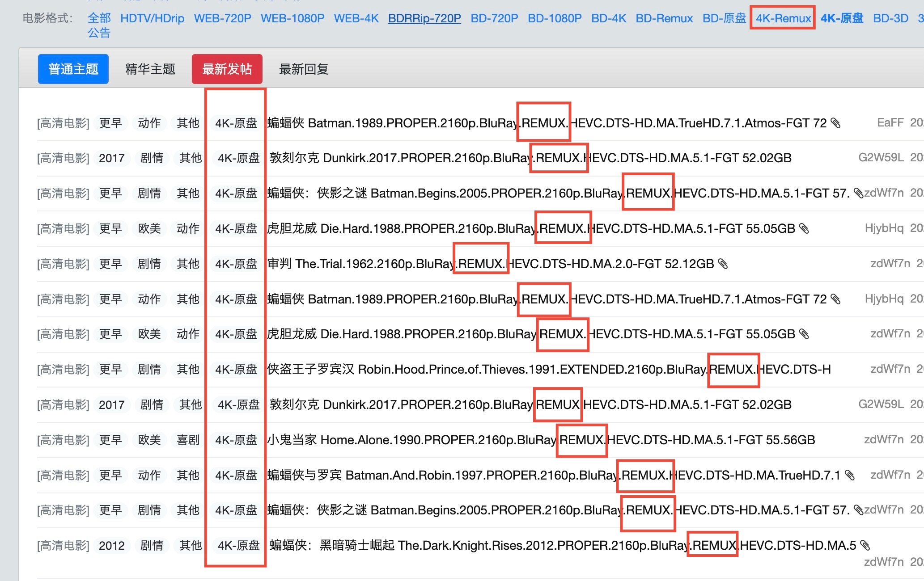Click attachment icon on Dark Knight Rises row

coord(865,545)
